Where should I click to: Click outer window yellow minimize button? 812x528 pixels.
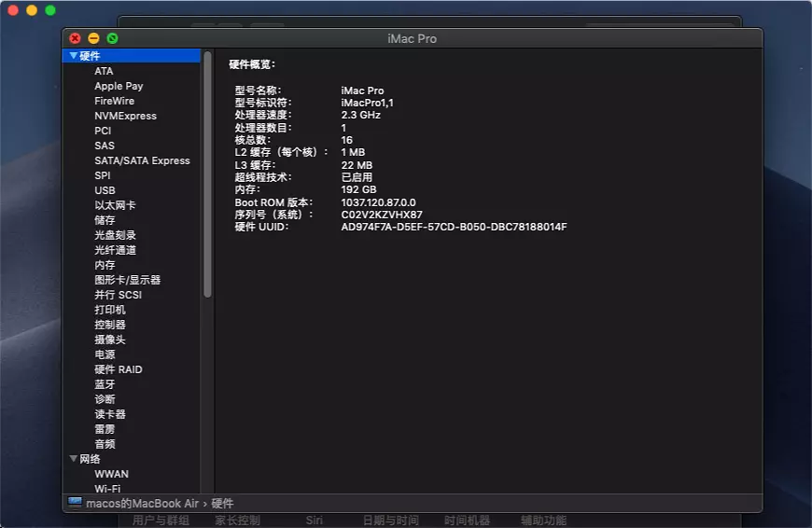pos(32,10)
